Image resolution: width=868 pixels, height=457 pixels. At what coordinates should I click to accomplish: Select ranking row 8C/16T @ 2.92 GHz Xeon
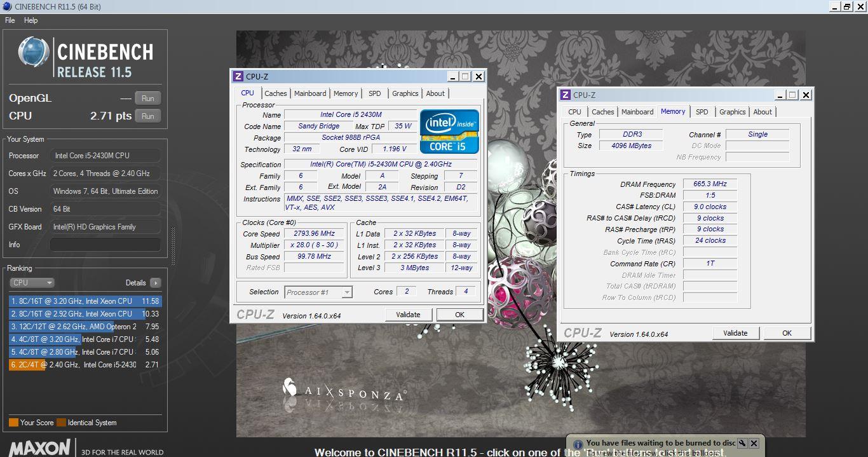click(x=85, y=314)
